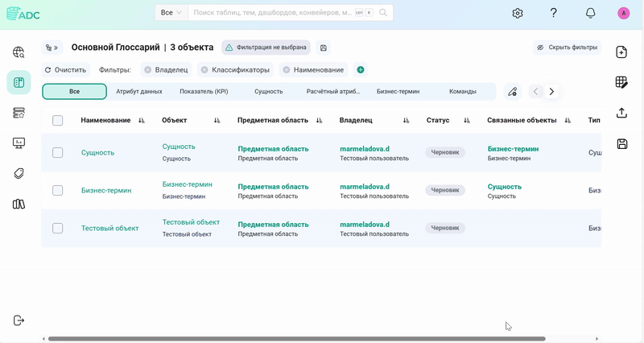The image size is (644, 343).
Task: Open settings gear icon
Action: [518, 13]
